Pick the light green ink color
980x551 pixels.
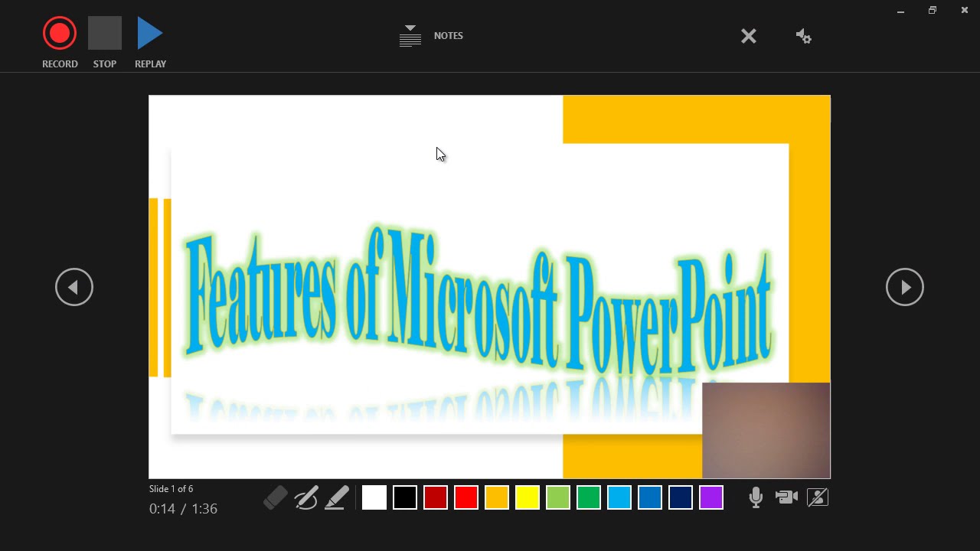(558, 497)
